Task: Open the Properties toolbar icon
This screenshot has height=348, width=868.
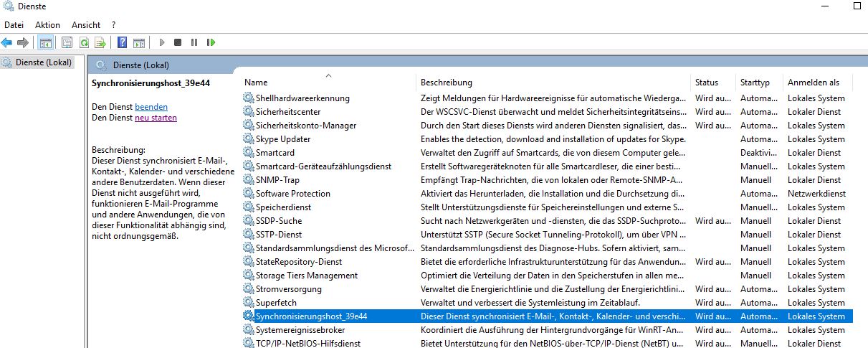Action: 67,42
